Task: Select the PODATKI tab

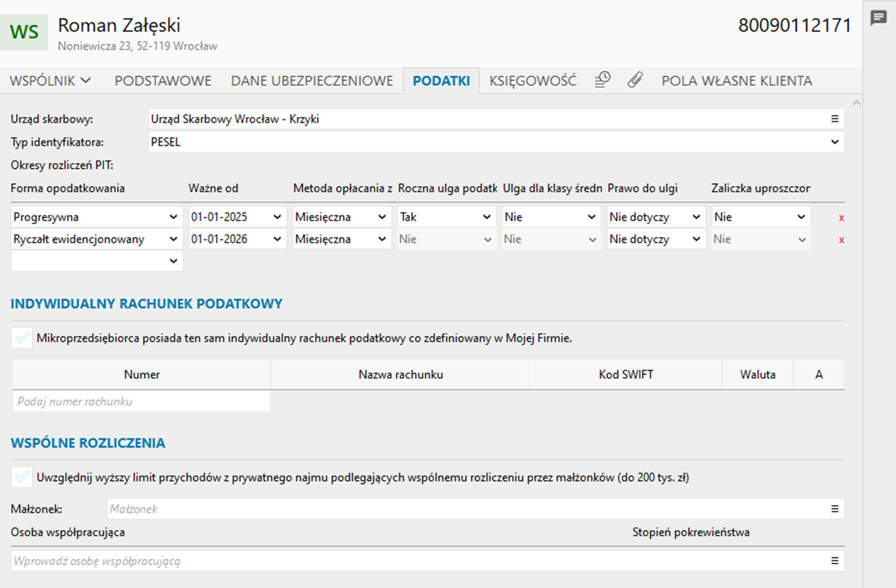Action: (x=441, y=81)
